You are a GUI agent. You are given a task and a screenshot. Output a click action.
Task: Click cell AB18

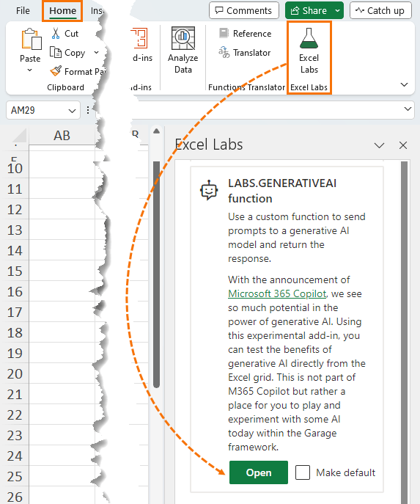point(62,332)
